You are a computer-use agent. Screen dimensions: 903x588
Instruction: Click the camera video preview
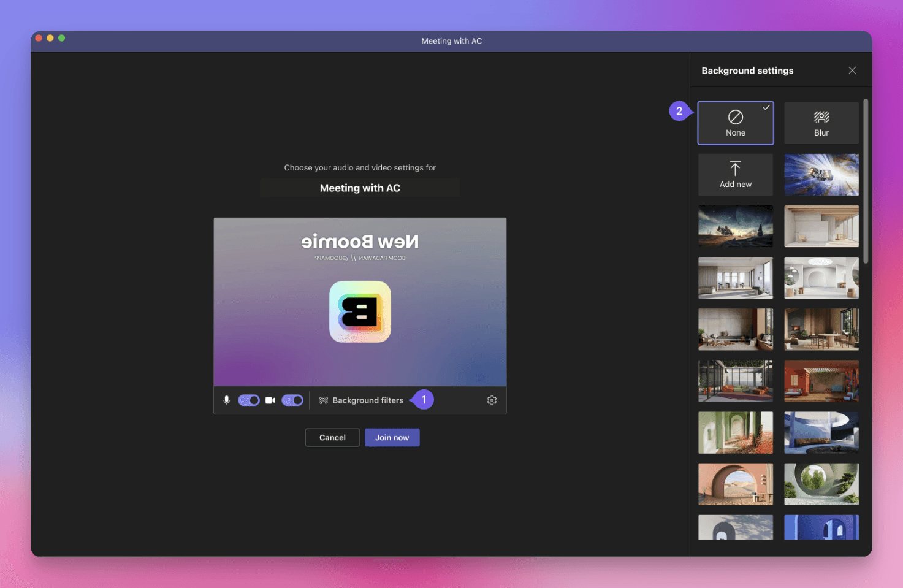click(x=360, y=302)
